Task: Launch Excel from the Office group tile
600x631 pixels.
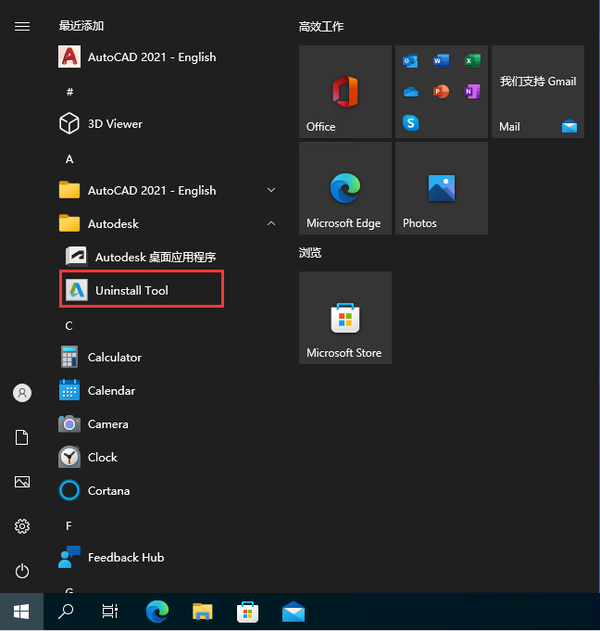Action: 472,61
